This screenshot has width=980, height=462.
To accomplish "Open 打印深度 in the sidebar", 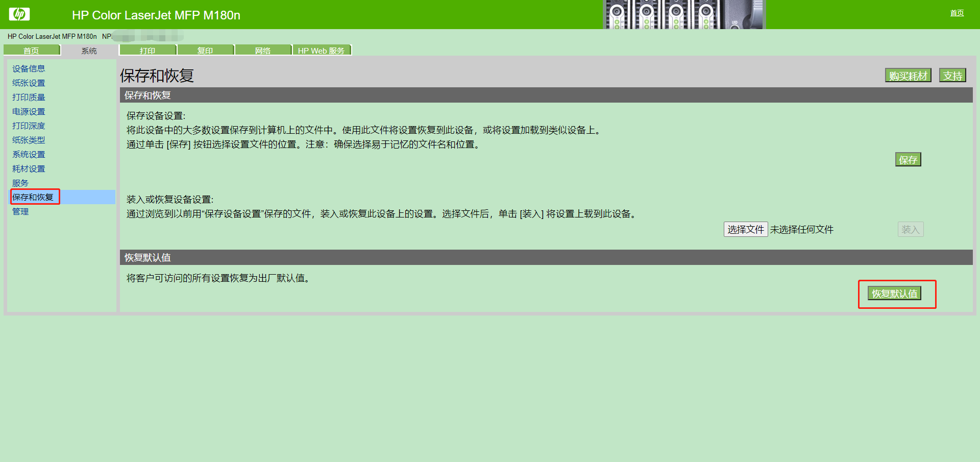I will [29, 126].
